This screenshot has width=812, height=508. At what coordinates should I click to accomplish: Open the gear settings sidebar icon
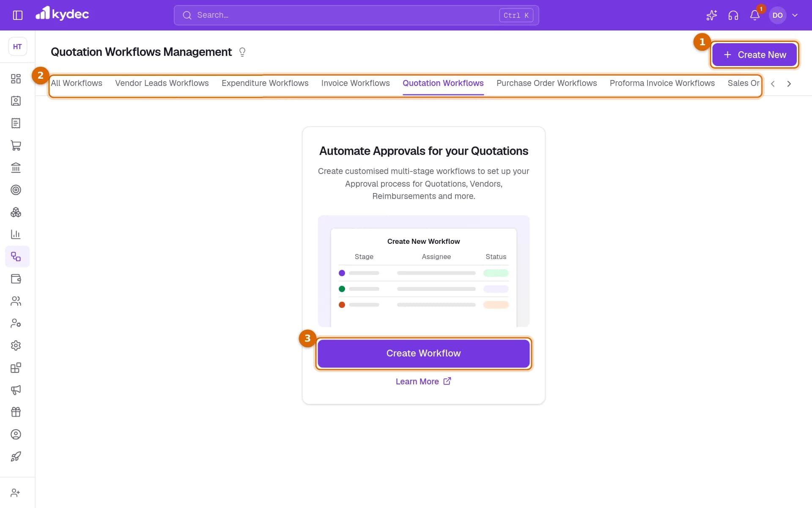pyautogui.click(x=16, y=345)
